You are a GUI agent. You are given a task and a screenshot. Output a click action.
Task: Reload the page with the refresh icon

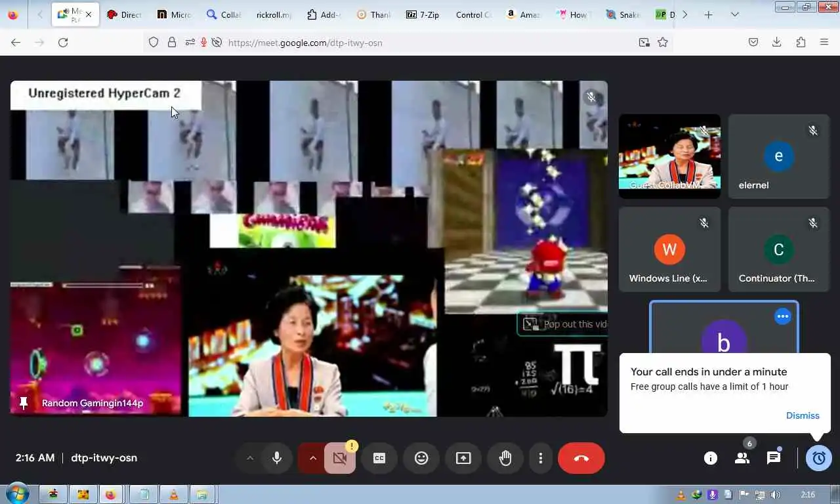[x=63, y=42]
